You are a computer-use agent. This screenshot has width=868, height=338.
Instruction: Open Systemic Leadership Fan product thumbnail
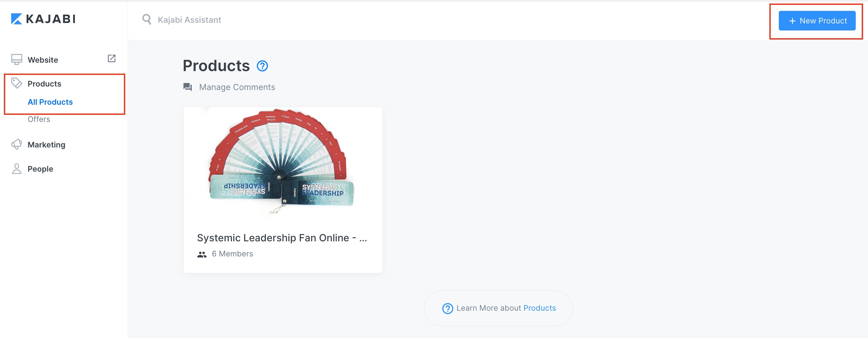tap(282, 163)
